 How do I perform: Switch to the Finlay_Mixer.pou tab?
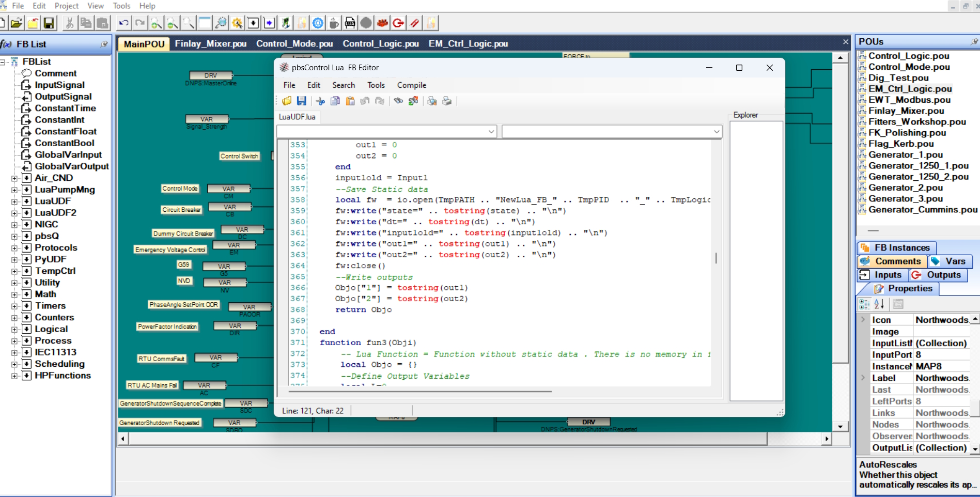(210, 44)
